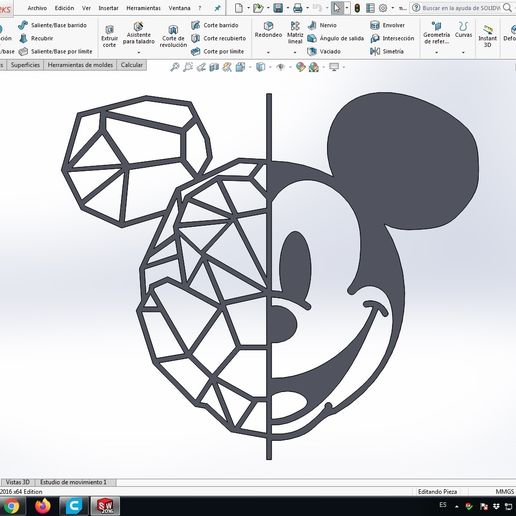Expand the Redondeo dropdown arrow
Image resolution: width=516 pixels, height=516 pixels.
[268, 52]
